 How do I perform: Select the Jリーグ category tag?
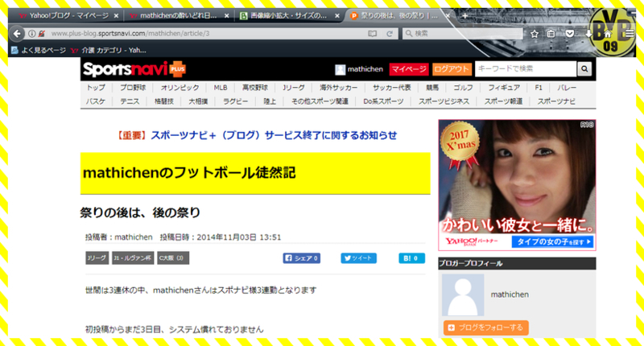pos(97,258)
